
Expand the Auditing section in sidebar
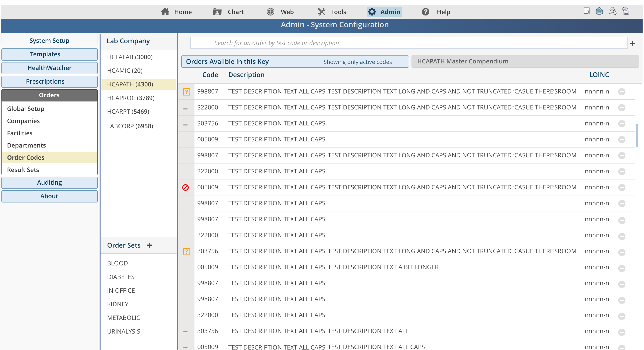[50, 183]
